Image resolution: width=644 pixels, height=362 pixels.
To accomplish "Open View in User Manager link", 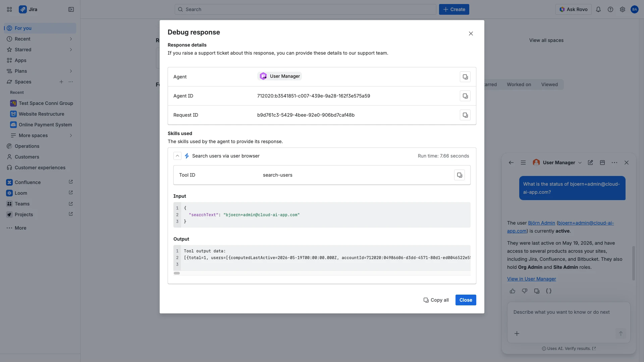I will pyautogui.click(x=531, y=279).
